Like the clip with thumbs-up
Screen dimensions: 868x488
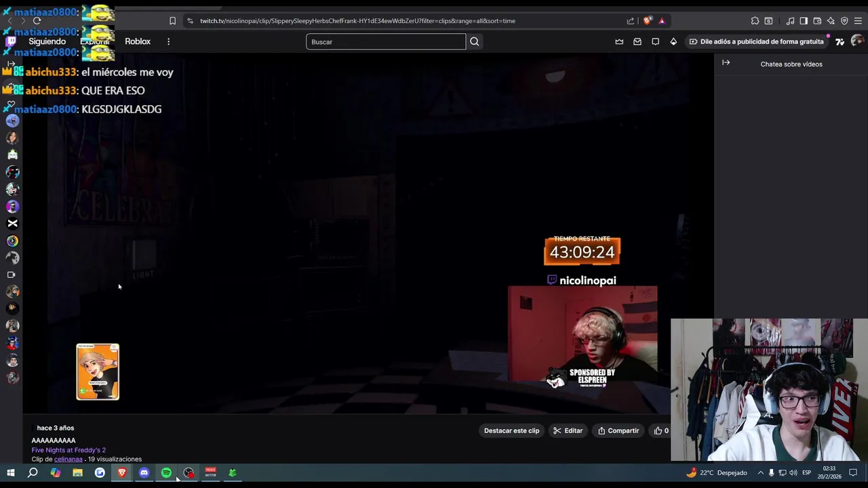[661, 430]
